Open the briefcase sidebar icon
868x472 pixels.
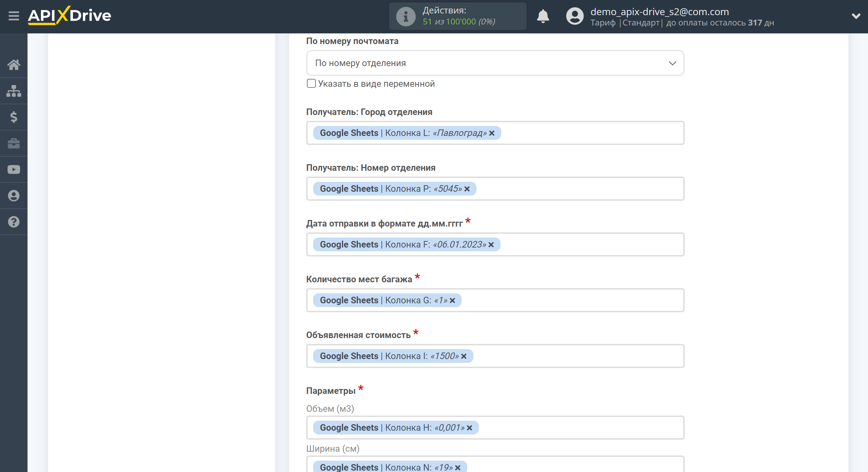[x=14, y=143]
